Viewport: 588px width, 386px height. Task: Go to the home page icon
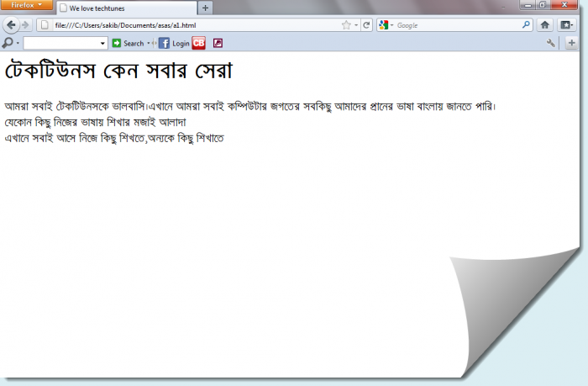click(x=545, y=25)
